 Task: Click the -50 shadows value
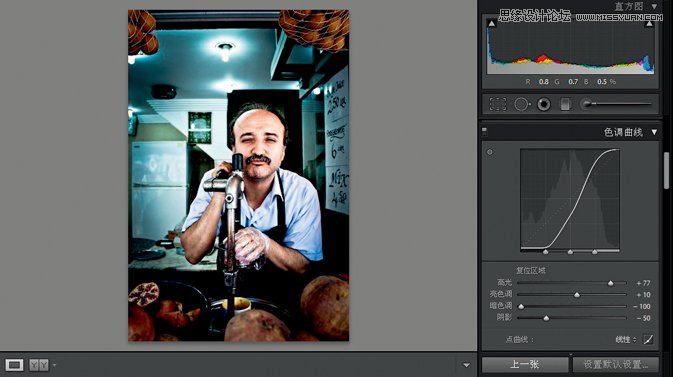643,318
